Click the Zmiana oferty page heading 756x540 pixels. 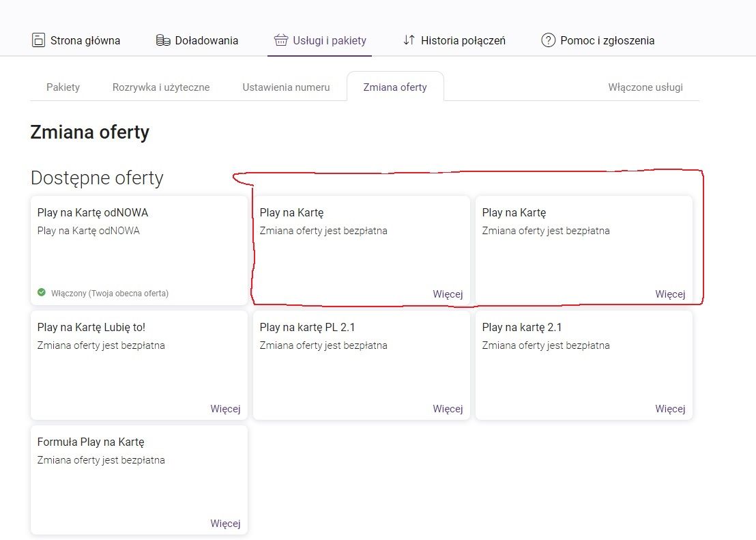click(x=89, y=132)
